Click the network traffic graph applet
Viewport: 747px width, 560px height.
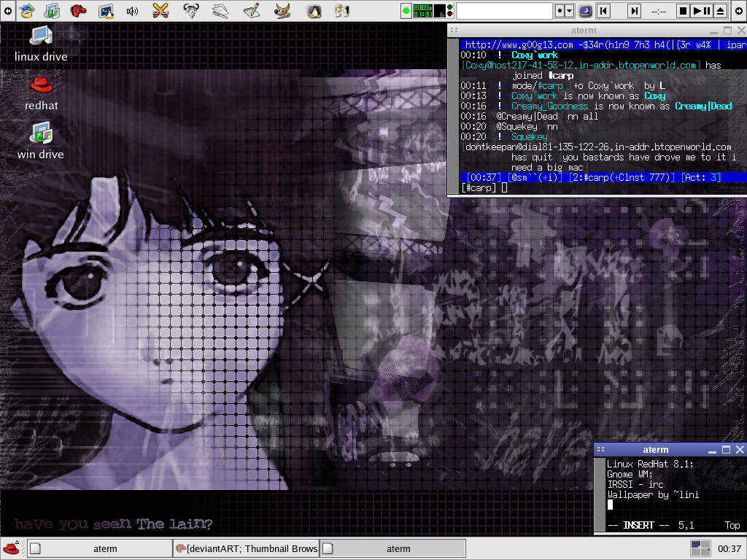[x=440, y=11]
